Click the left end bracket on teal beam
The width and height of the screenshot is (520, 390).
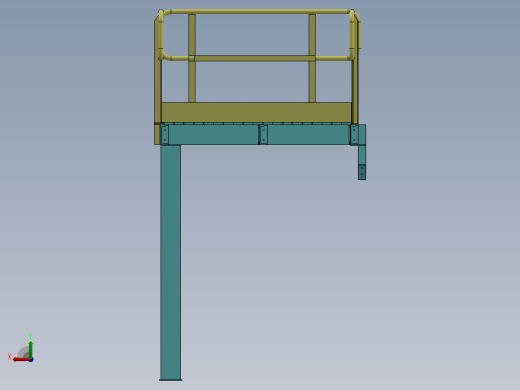(164, 135)
